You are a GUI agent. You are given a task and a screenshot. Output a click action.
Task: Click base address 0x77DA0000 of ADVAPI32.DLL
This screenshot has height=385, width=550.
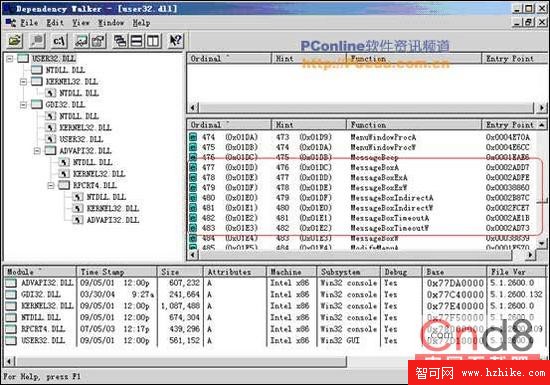click(455, 283)
